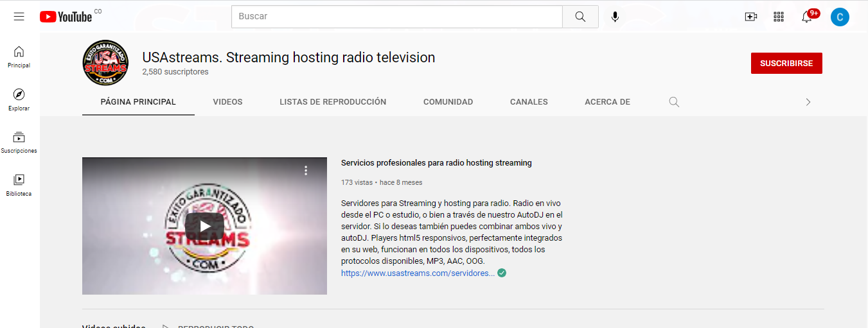Show more channel tabs arrow

point(808,102)
